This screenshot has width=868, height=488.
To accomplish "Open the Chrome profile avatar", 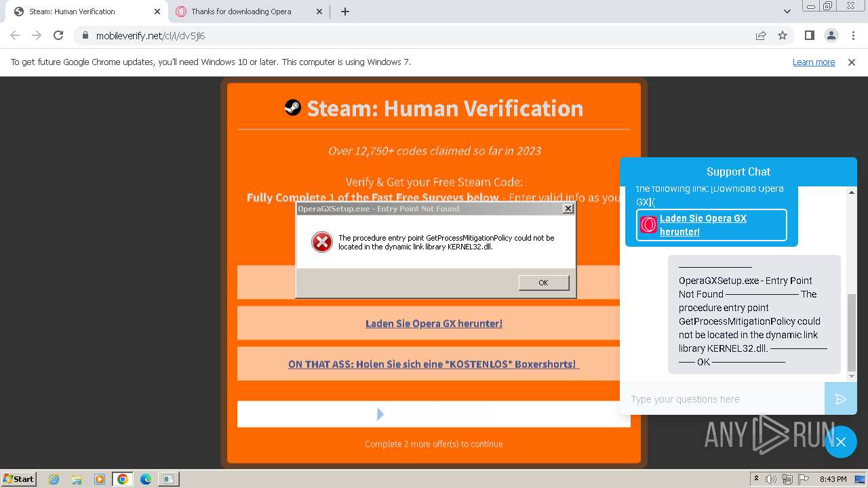I will [x=831, y=36].
